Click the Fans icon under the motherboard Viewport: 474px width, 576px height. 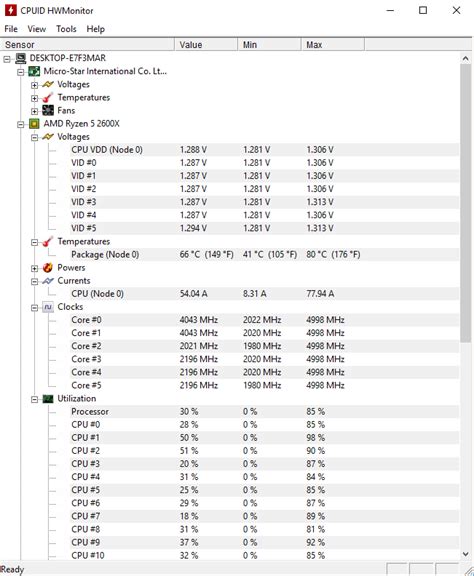(48, 111)
